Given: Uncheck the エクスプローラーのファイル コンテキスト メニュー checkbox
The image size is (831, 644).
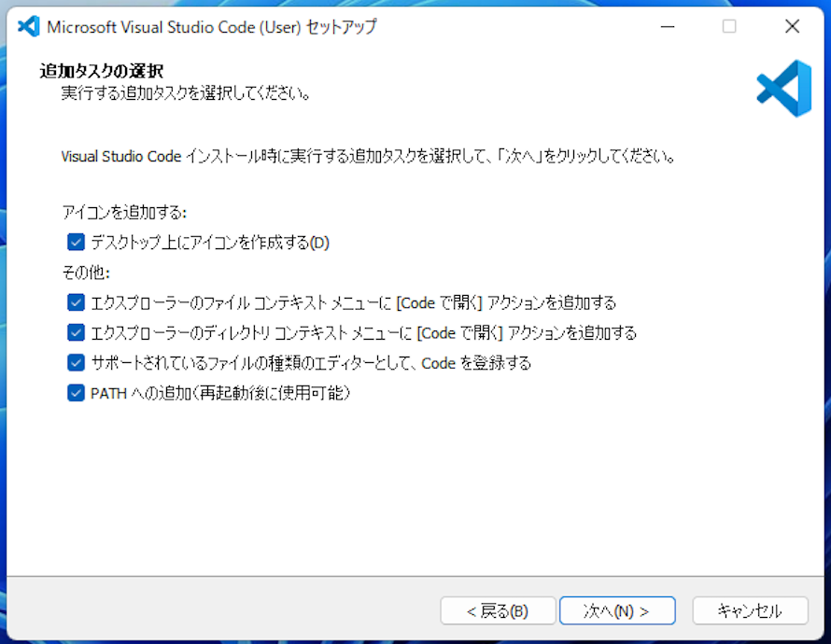Looking at the screenshot, I should point(76,302).
